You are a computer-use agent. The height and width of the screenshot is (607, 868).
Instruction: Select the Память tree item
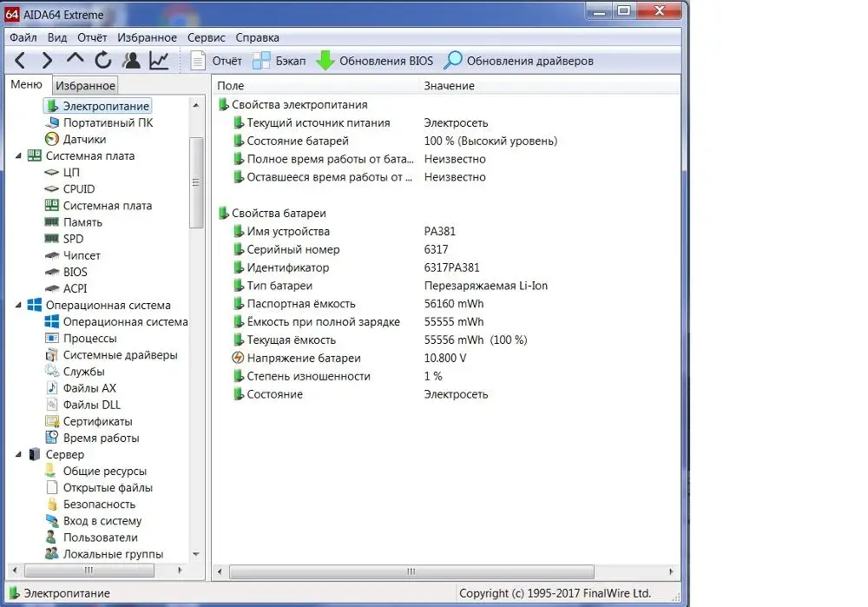pyautogui.click(x=73, y=222)
